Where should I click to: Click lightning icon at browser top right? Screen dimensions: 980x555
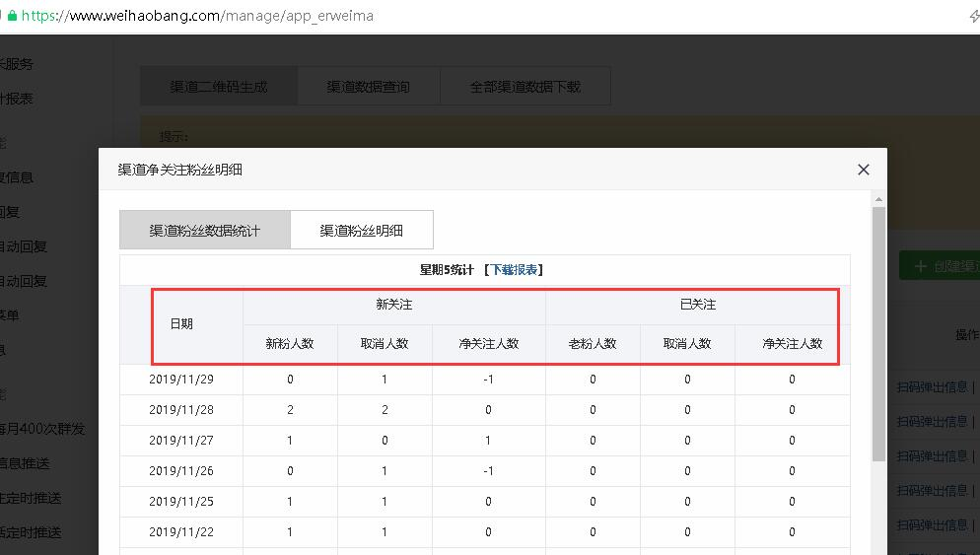[974, 16]
